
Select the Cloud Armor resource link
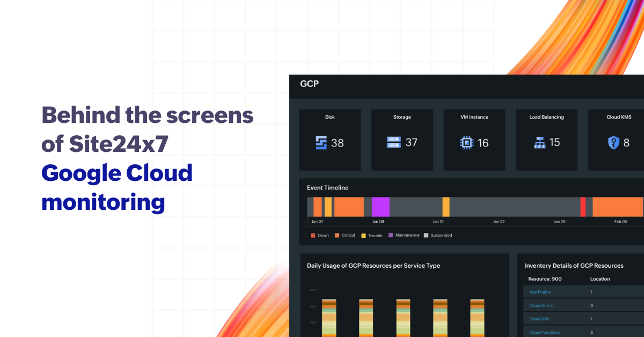[541, 305]
